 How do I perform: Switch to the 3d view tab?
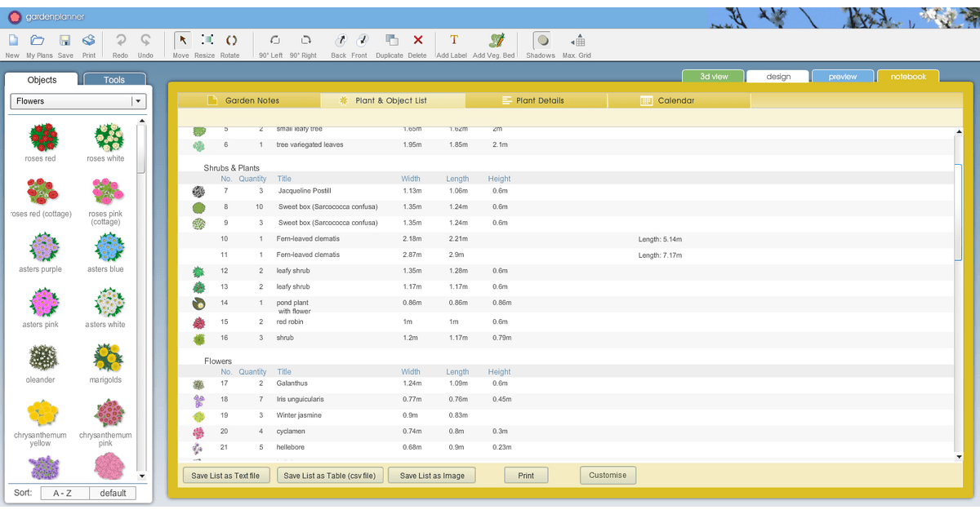click(714, 77)
